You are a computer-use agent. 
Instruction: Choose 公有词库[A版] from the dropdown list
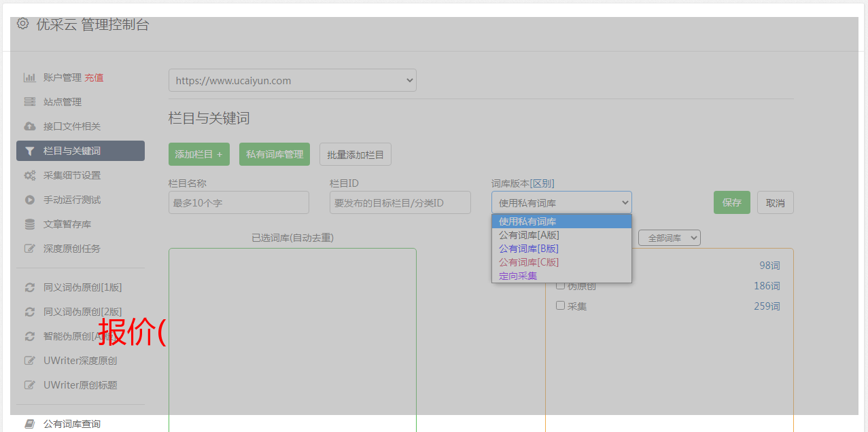[x=529, y=235]
